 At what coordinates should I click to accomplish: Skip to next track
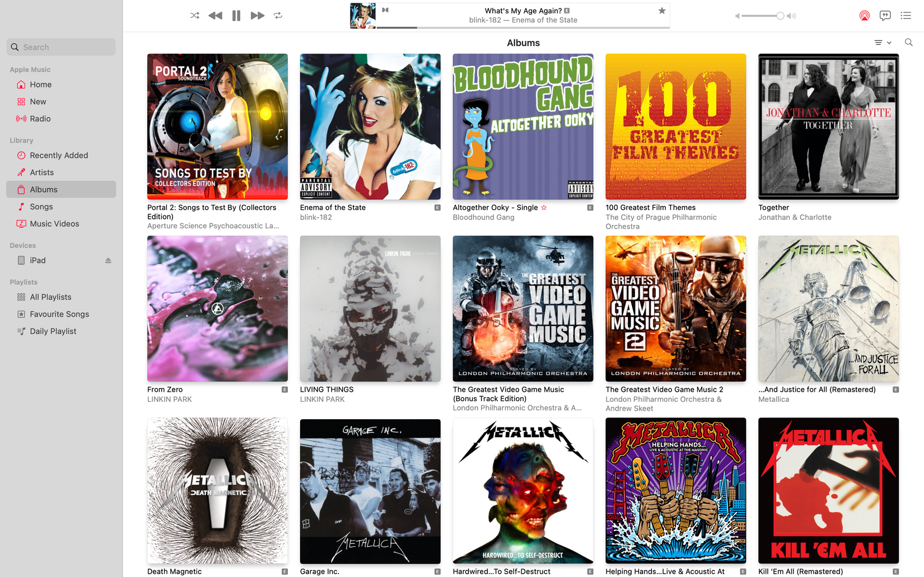point(257,16)
